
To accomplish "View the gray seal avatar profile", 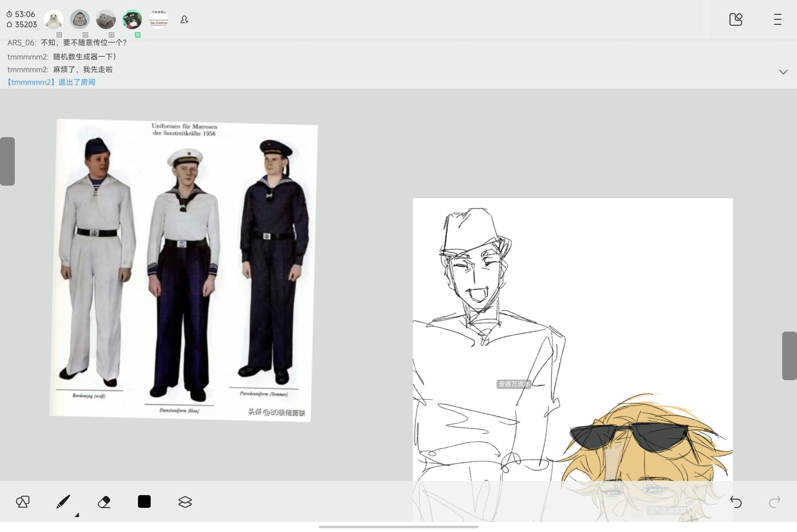I will 106,19.
